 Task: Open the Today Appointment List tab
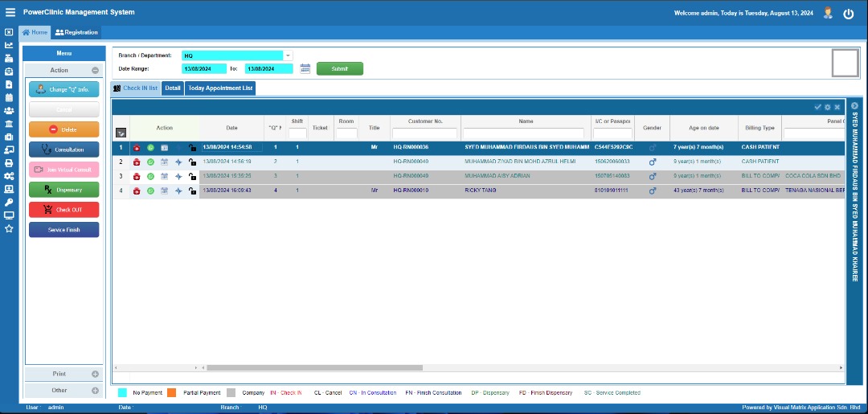[220, 88]
